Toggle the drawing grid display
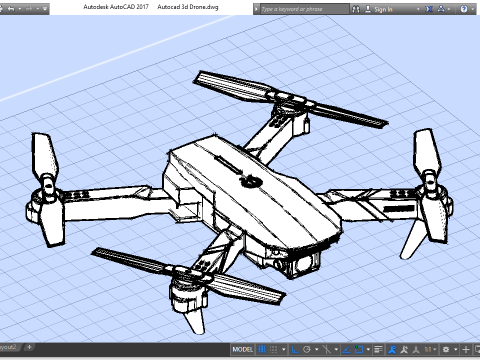Screen dimensions: 480x360 pos(262,349)
